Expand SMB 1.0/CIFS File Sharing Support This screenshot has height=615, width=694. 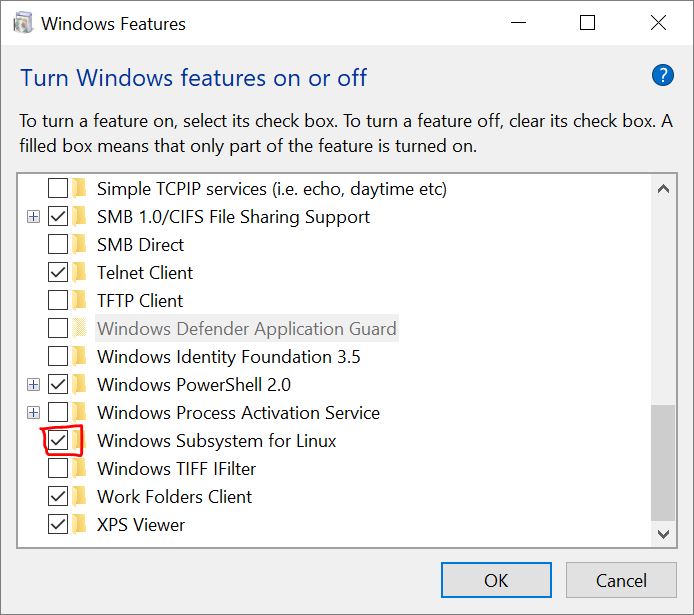tap(33, 217)
